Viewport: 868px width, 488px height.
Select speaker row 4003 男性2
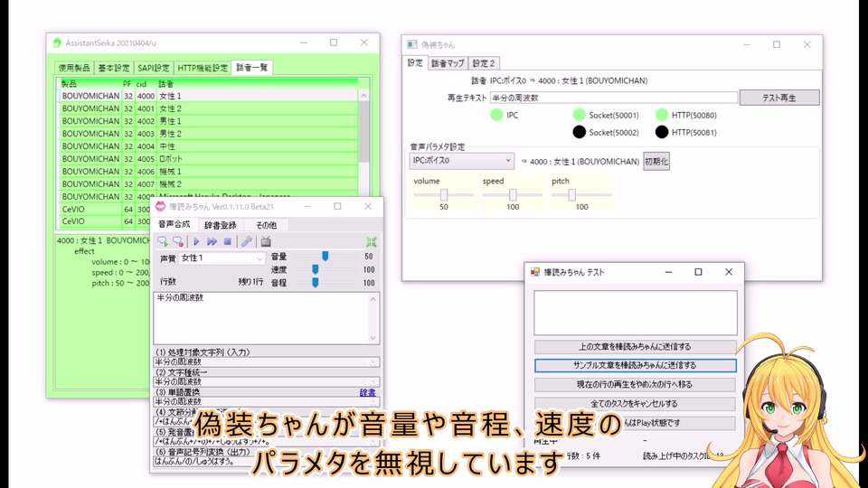[209, 134]
